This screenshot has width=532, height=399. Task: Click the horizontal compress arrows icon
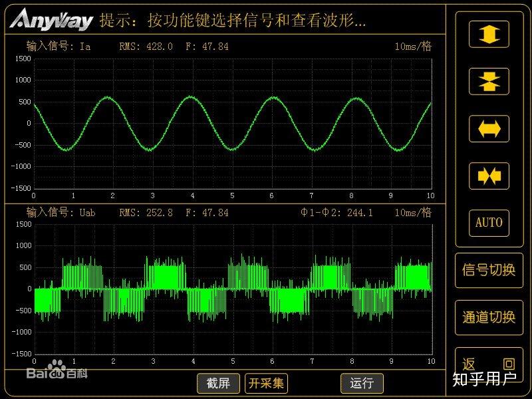[489, 176]
